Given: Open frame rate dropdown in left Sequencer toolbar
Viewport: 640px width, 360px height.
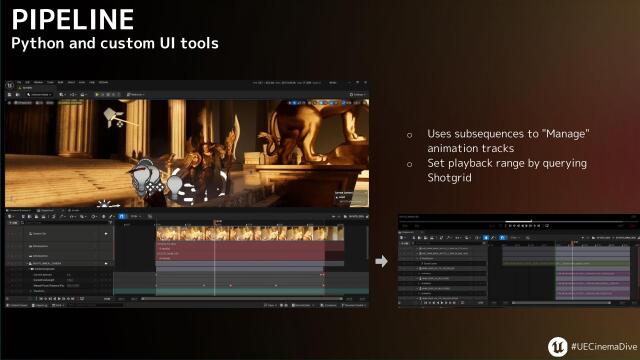Looking at the screenshot, I should pos(136,216).
